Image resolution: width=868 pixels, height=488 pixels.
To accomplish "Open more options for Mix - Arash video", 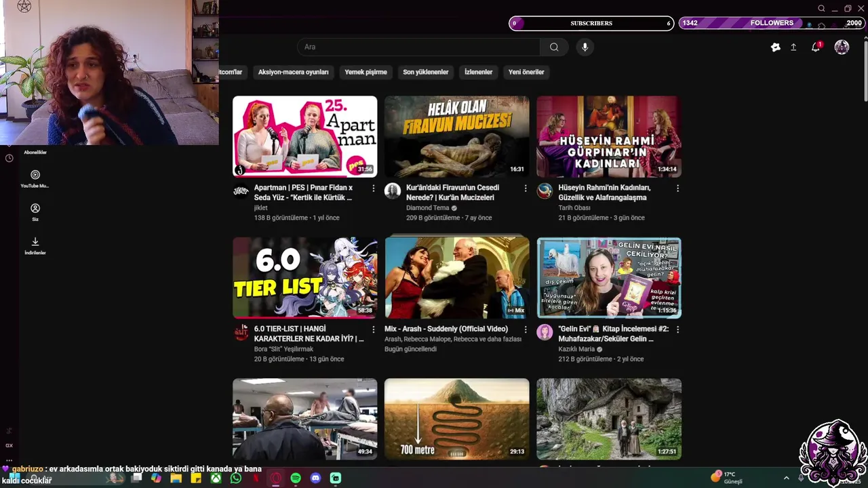I will pos(525,329).
